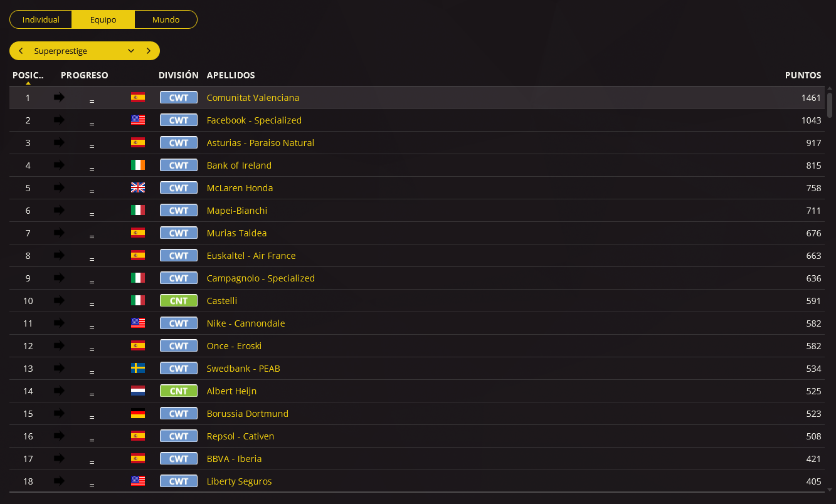
Task: Open team Once - Eroski
Action: pyautogui.click(x=234, y=346)
